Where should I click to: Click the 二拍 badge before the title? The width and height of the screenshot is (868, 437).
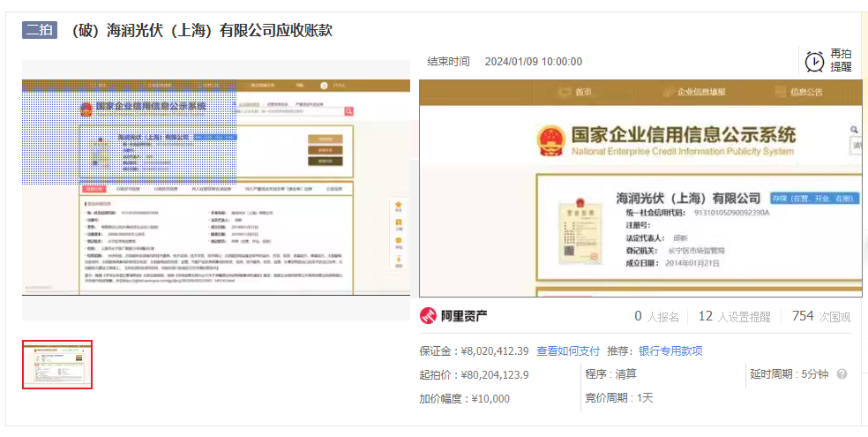click(x=40, y=30)
